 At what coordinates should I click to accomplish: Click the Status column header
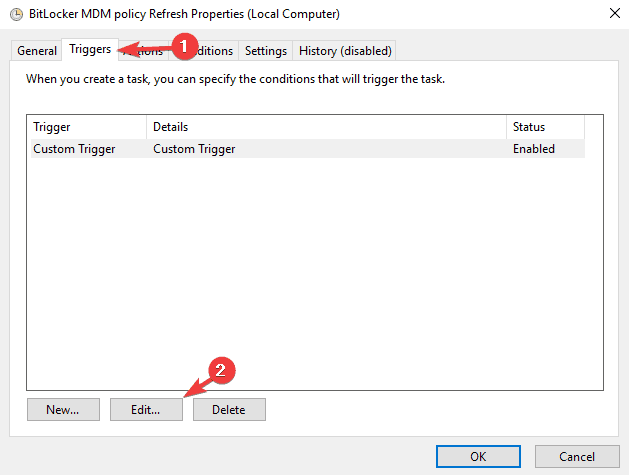tap(545, 127)
